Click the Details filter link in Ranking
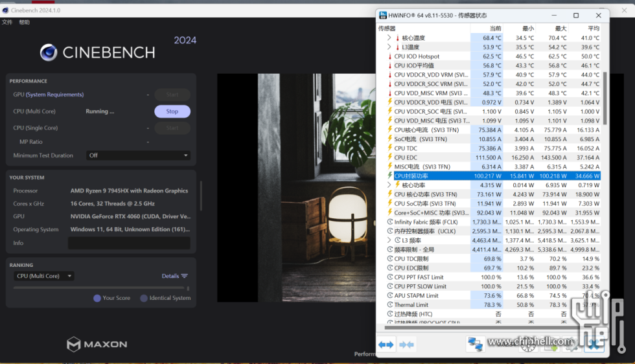Viewport: 635px width, 364px height. [x=174, y=276]
